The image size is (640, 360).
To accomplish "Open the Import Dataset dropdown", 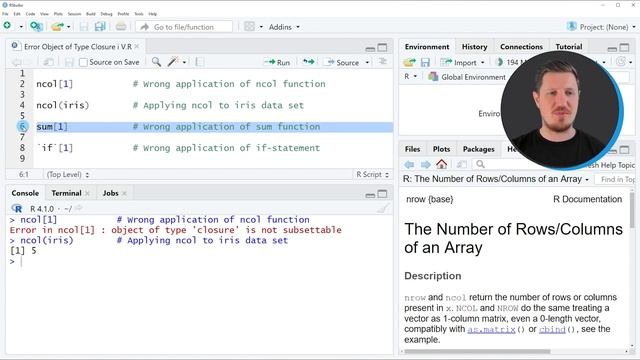I will point(462,62).
